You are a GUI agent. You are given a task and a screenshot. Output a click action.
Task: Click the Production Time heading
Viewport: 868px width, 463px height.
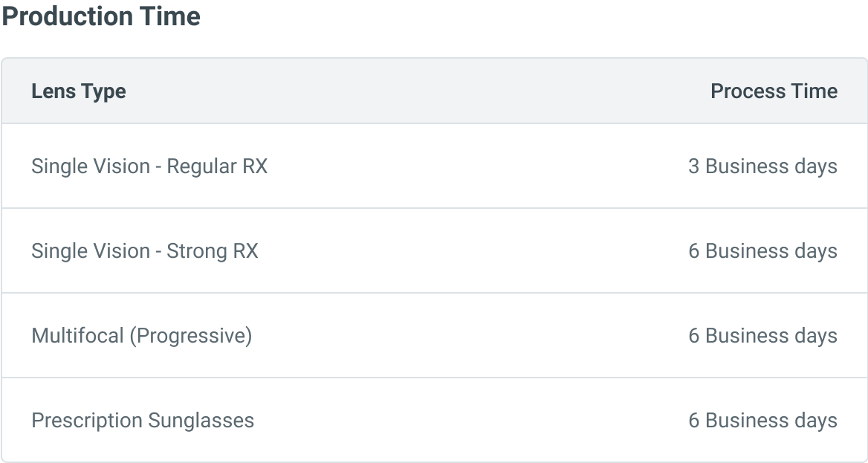(101, 16)
